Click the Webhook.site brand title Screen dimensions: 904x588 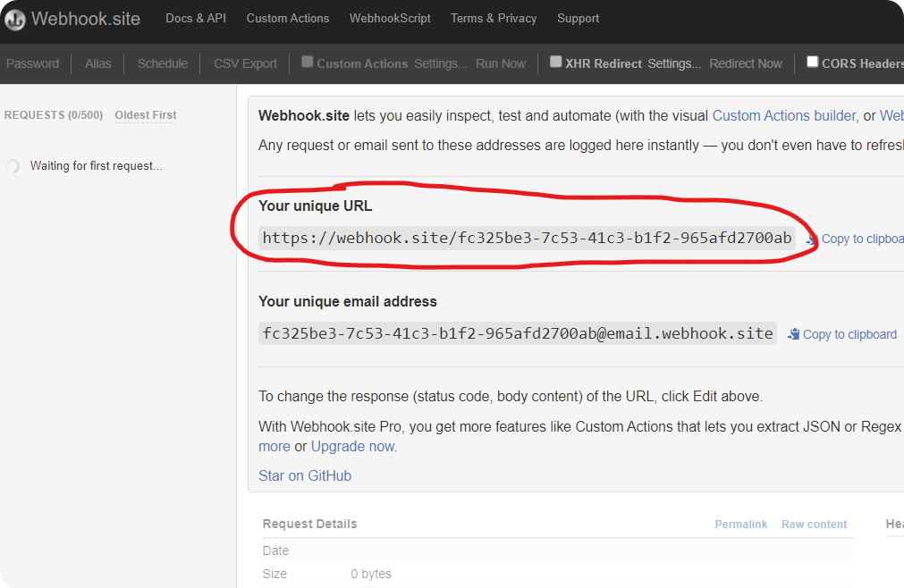pyautogui.click(x=86, y=19)
